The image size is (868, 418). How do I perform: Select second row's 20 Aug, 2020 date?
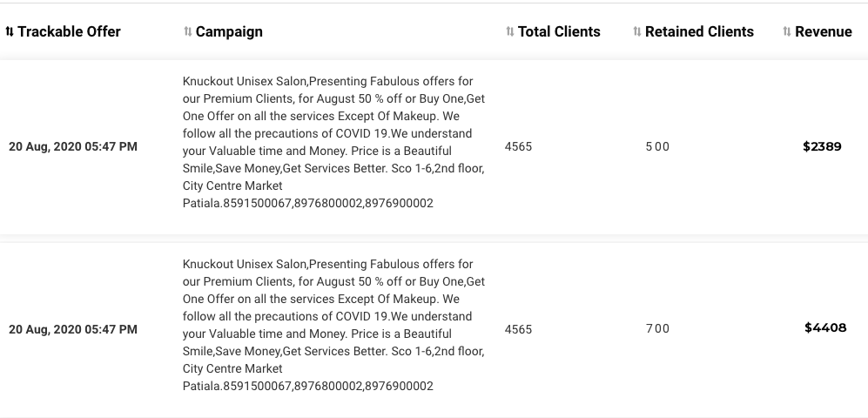[73, 329]
